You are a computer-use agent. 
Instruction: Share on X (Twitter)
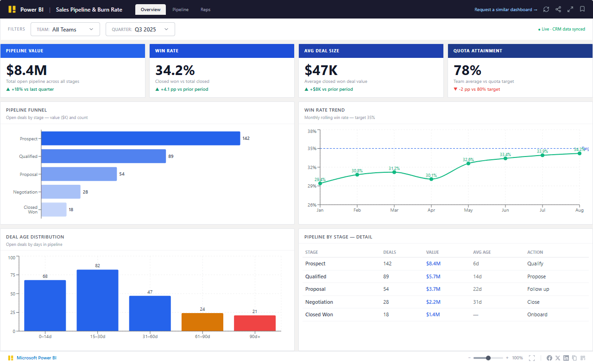558,358
